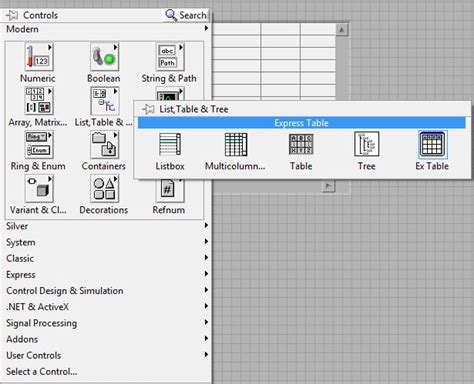Select the Tree control icon

(367, 144)
